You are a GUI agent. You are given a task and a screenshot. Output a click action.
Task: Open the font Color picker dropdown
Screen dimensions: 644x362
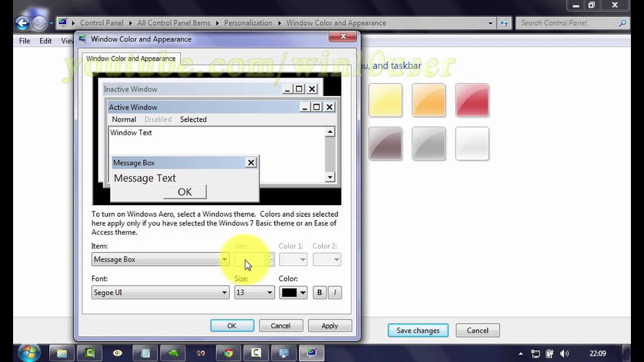[293, 292]
